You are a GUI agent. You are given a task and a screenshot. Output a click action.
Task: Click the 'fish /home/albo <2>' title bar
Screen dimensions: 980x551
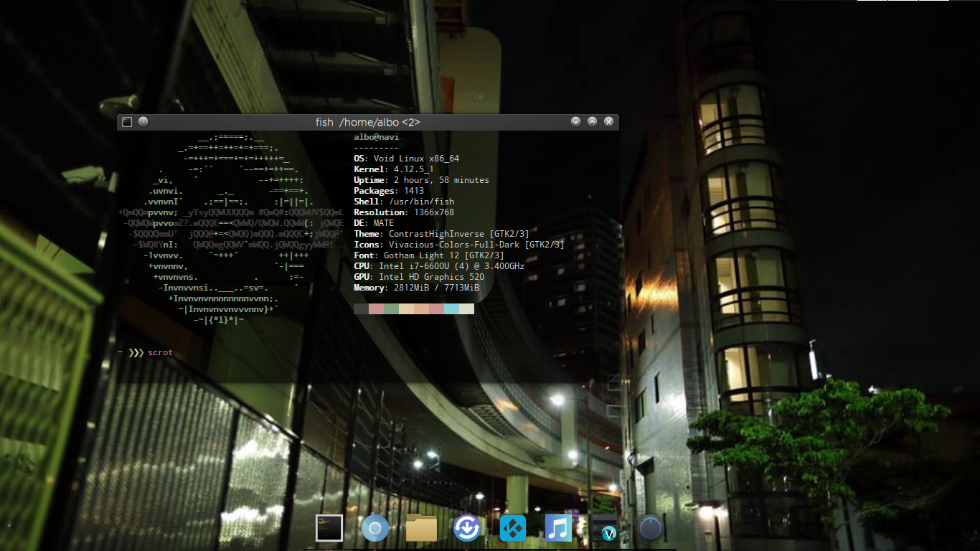(x=367, y=122)
